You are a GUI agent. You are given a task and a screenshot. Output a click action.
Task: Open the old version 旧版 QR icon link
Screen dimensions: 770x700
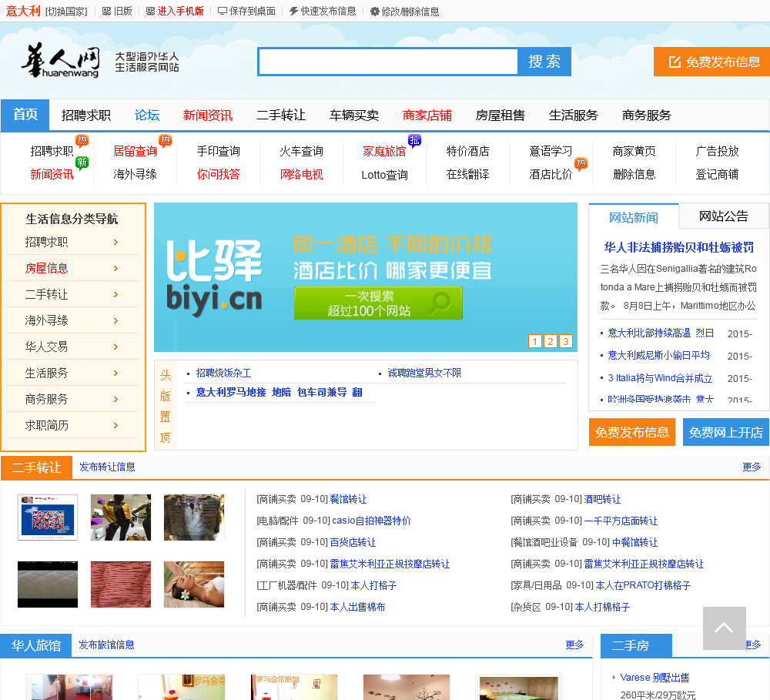pyautogui.click(x=117, y=11)
